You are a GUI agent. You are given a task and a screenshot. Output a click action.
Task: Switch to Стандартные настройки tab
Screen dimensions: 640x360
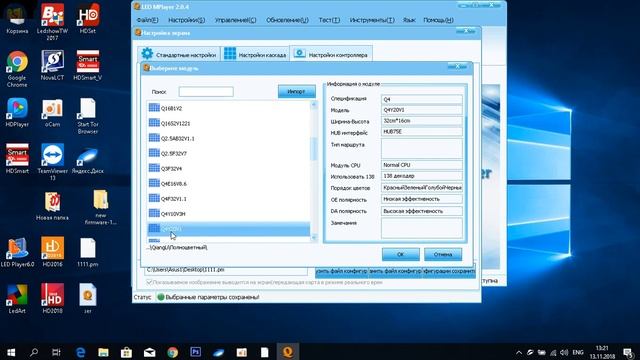coord(179,54)
